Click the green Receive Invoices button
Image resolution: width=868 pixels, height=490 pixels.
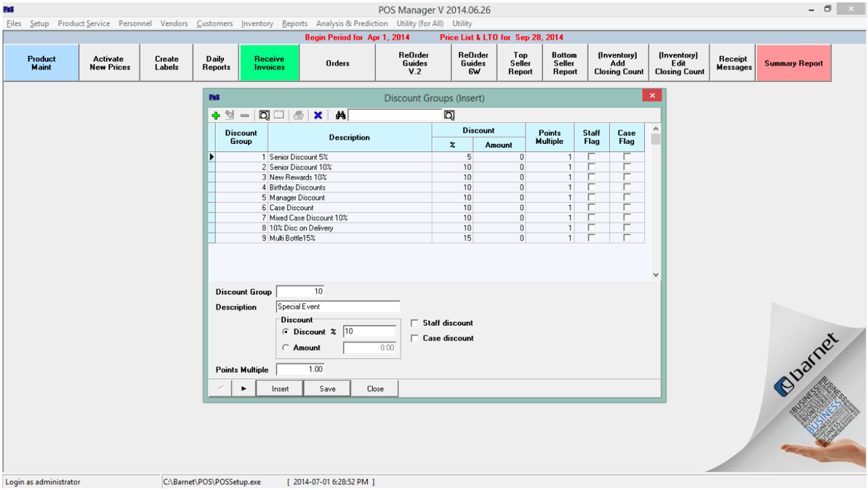[270, 63]
